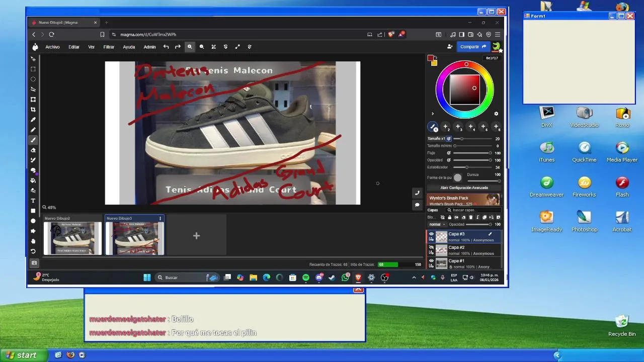Open the chat speech bubble icon
The width and height of the screenshot is (644, 362).
[x=417, y=205]
